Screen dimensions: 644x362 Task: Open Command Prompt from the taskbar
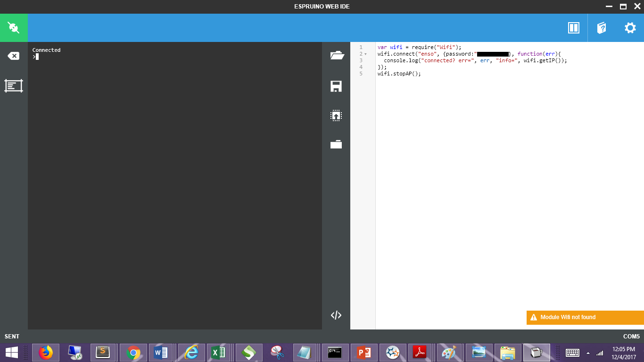click(x=335, y=353)
